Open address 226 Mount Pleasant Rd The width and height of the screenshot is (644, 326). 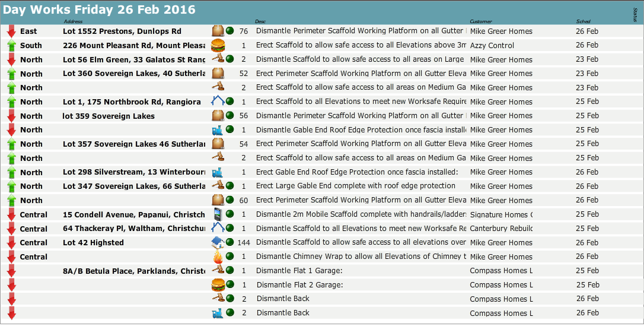tap(134, 45)
